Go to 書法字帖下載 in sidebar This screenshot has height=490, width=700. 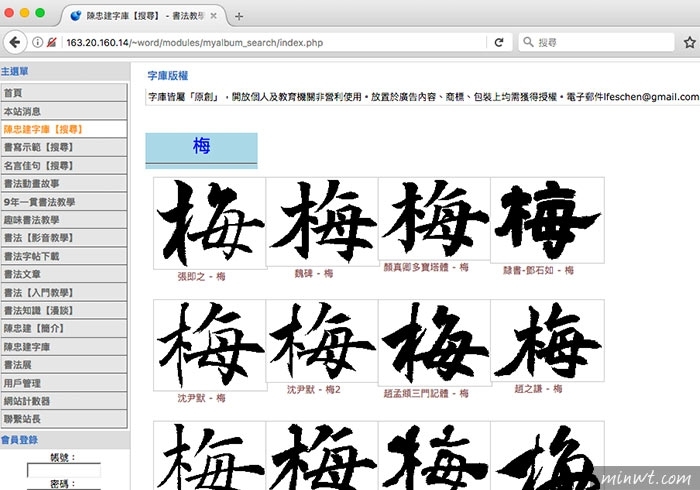point(64,255)
